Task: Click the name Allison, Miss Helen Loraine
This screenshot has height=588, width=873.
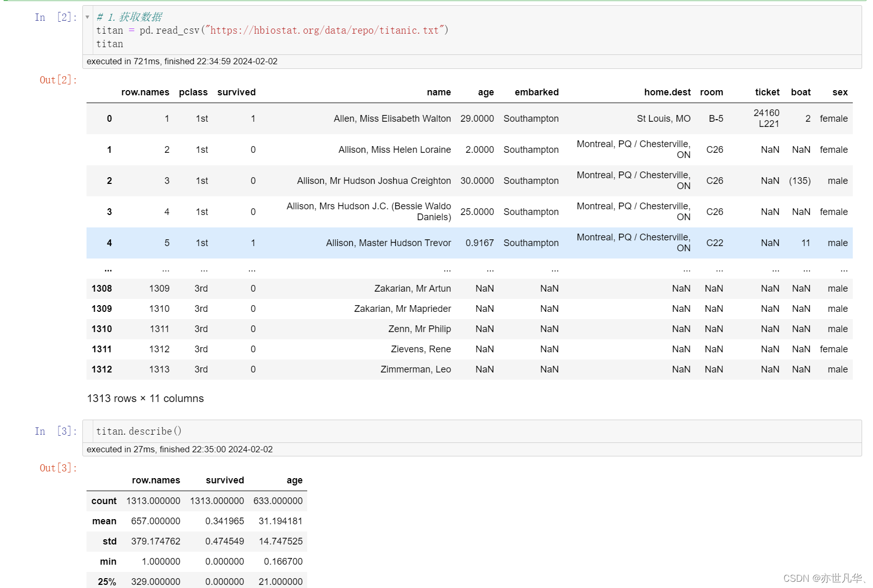Action: (x=395, y=150)
